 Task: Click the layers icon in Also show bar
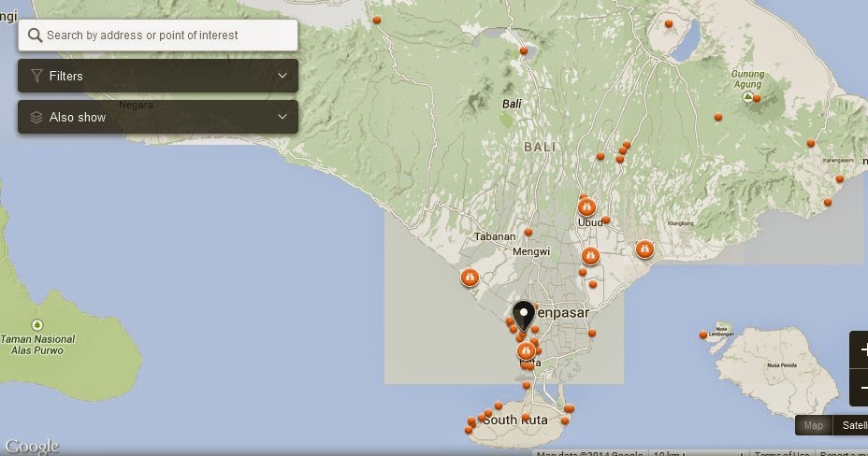coord(36,117)
